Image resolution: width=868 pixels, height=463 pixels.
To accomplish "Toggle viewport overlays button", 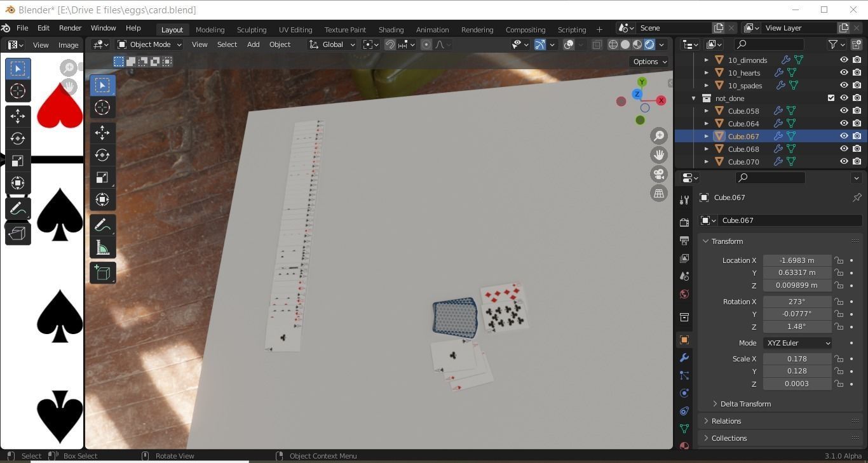I will point(569,44).
